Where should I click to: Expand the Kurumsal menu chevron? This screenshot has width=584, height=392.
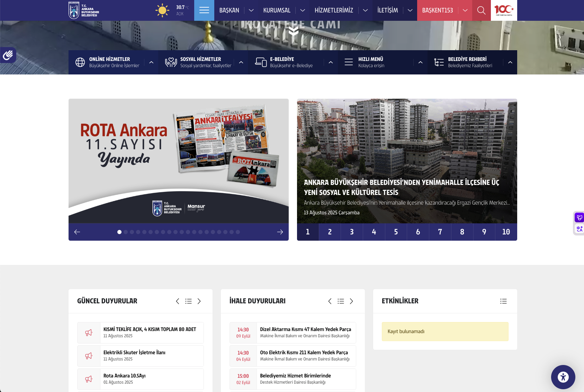click(x=303, y=10)
